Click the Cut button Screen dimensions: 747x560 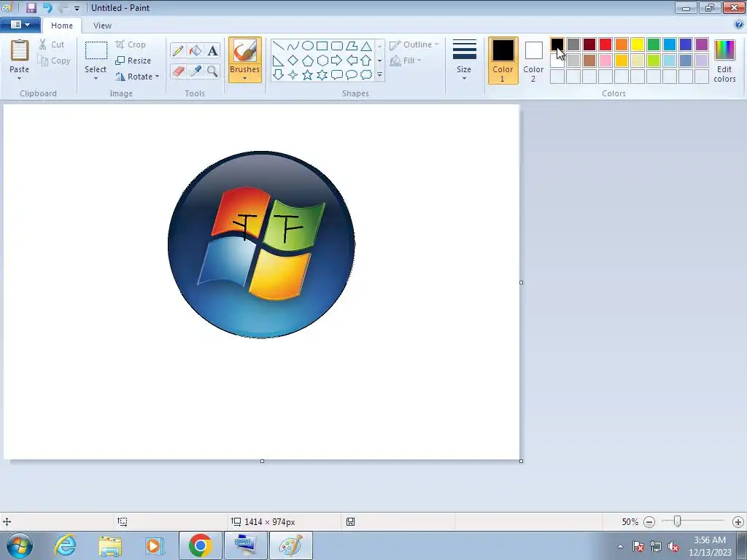click(x=52, y=44)
